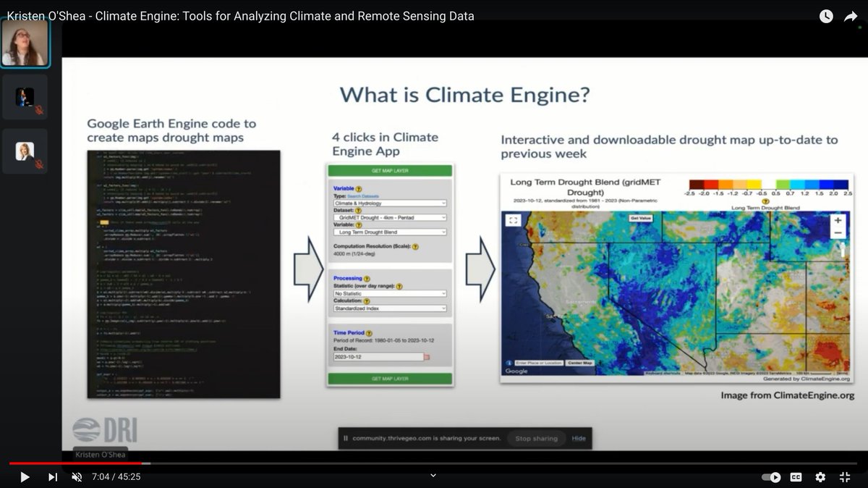Skip to the next video

coord(53,477)
